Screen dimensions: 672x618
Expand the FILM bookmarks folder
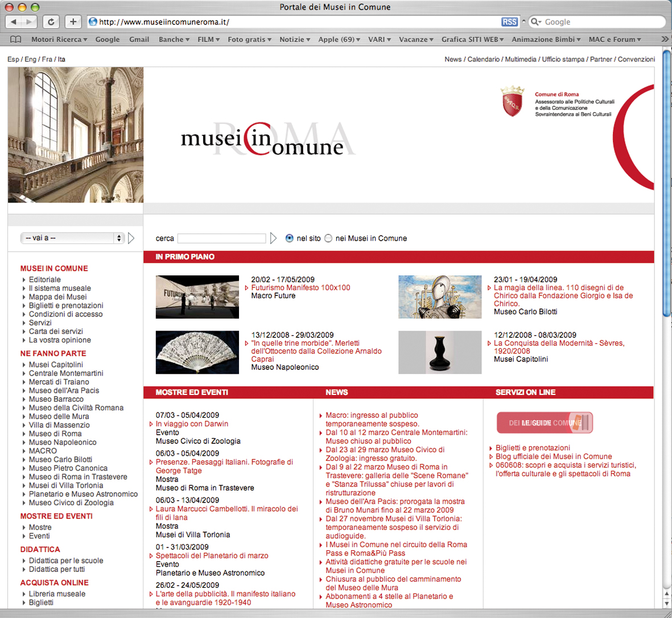point(209,39)
